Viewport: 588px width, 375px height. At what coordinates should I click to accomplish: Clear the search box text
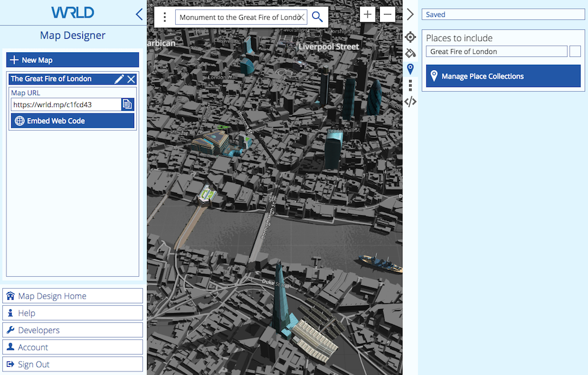pos(302,17)
